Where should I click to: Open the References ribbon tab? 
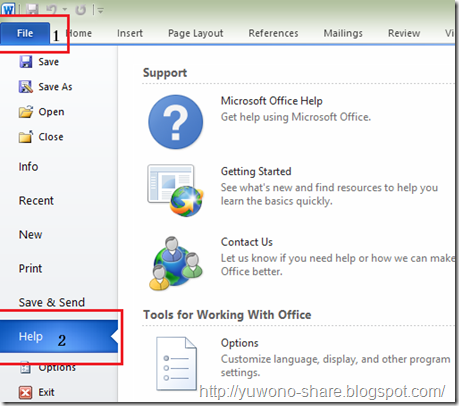tap(273, 33)
